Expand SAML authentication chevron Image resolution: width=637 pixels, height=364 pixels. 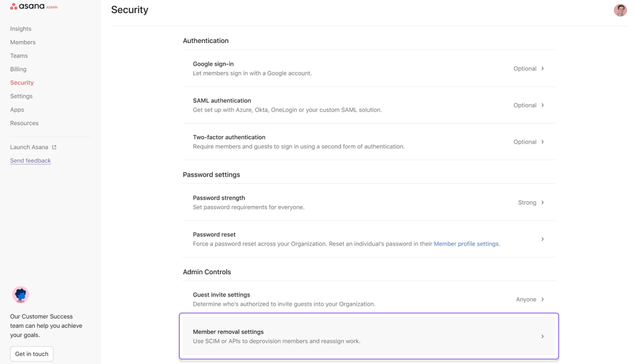(542, 105)
